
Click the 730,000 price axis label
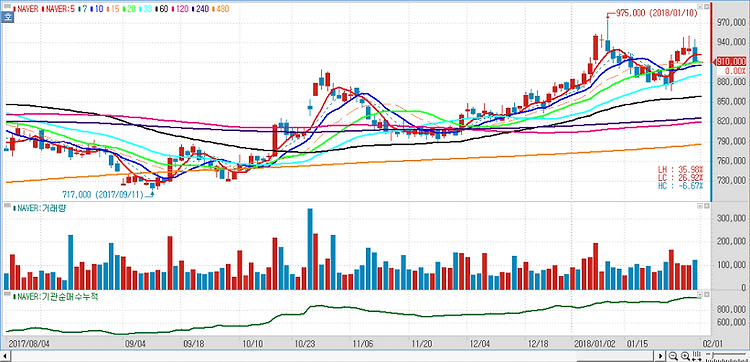click(730, 180)
